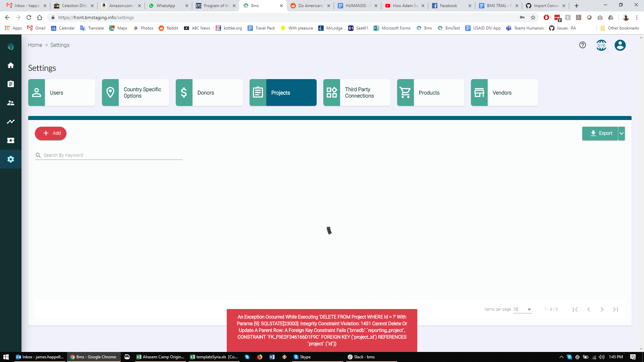Switch to the Projects settings tab
This screenshot has height=362, width=644.
point(283,93)
